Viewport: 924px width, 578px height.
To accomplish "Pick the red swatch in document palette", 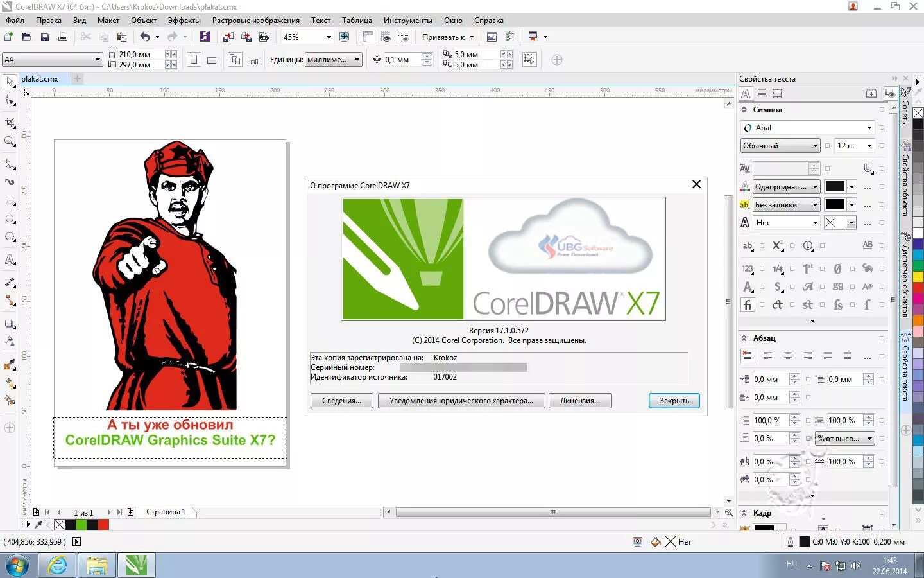I will (x=103, y=525).
